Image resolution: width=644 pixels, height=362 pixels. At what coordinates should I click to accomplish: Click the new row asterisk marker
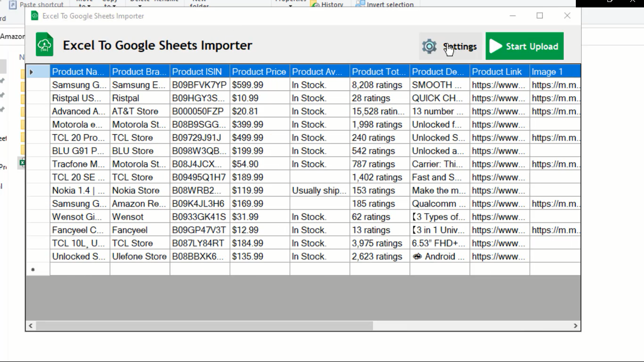[x=33, y=269]
